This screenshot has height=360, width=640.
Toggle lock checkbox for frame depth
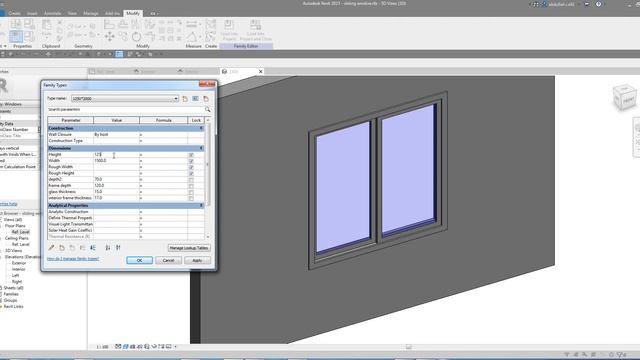click(191, 186)
